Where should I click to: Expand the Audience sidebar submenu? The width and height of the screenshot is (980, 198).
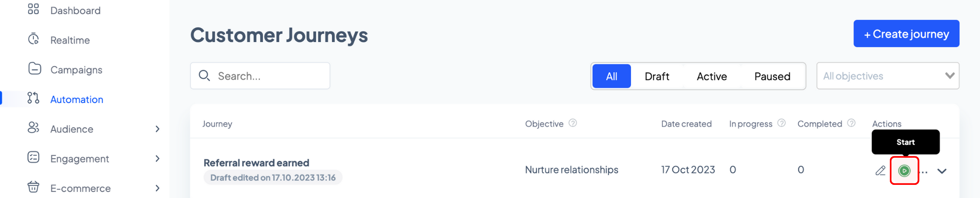pyautogui.click(x=157, y=129)
